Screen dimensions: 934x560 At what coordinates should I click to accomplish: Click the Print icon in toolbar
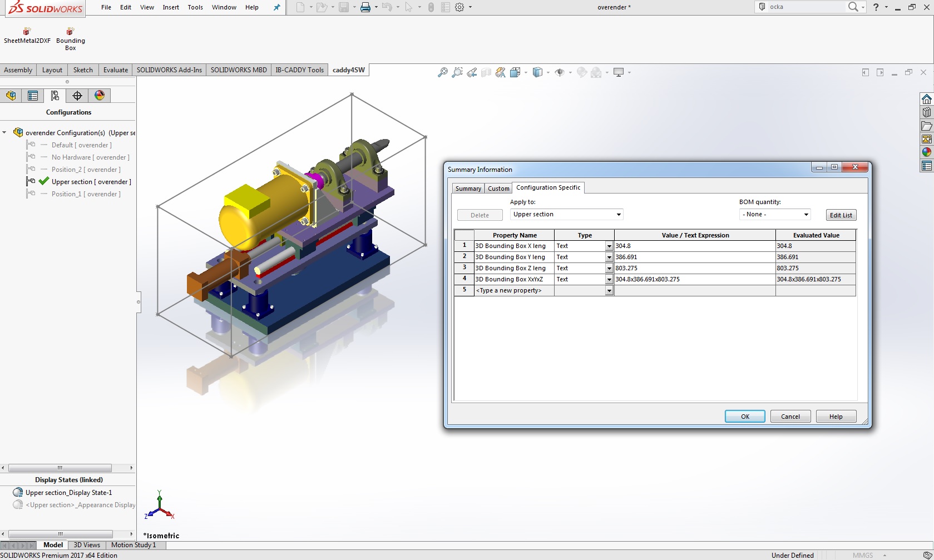[x=365, y=7]
